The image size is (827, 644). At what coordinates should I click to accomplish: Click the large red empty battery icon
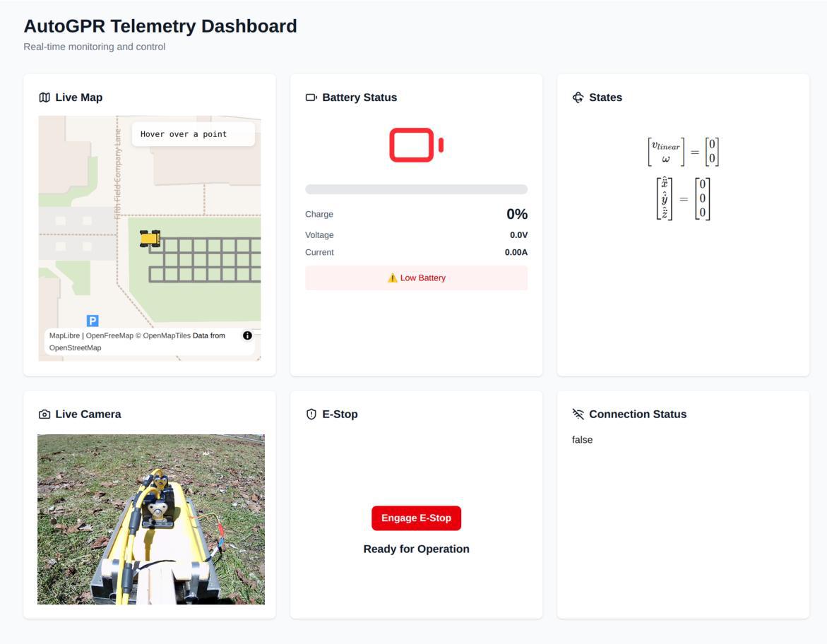[417, 145]
